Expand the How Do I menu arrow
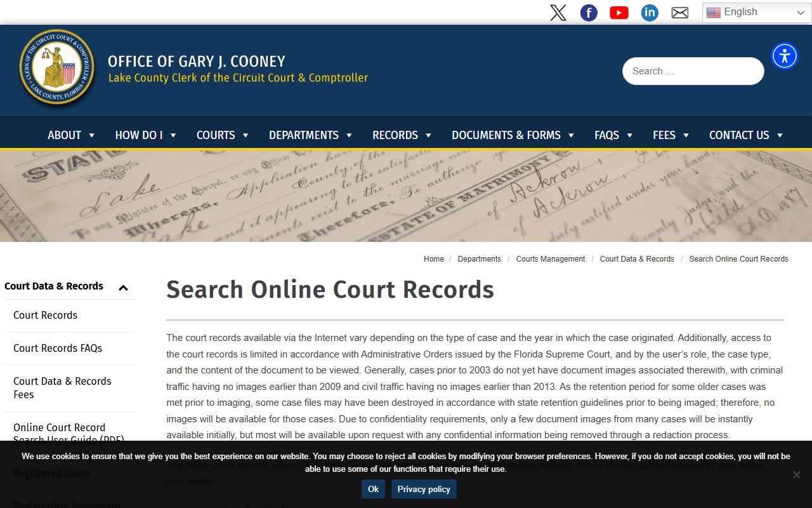Screen dimensions: 812x508 coord(173,135)
